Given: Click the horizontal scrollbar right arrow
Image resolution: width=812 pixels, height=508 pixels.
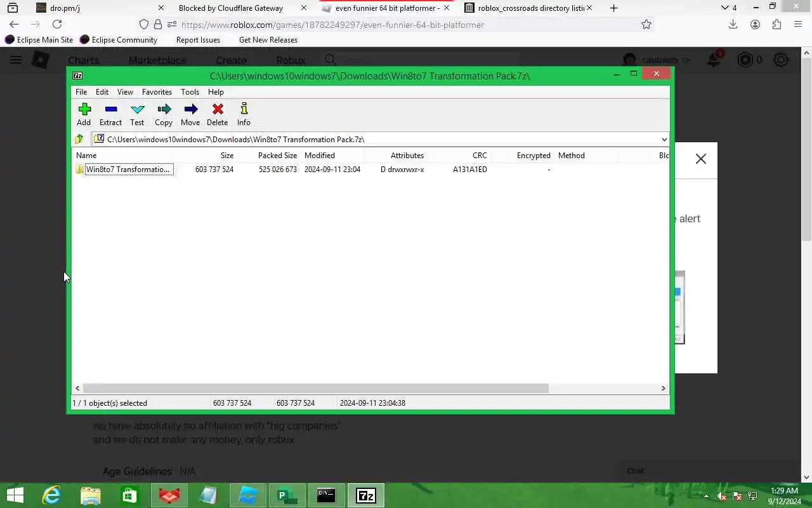Looking at the screenshot, I should pos(664,388).
